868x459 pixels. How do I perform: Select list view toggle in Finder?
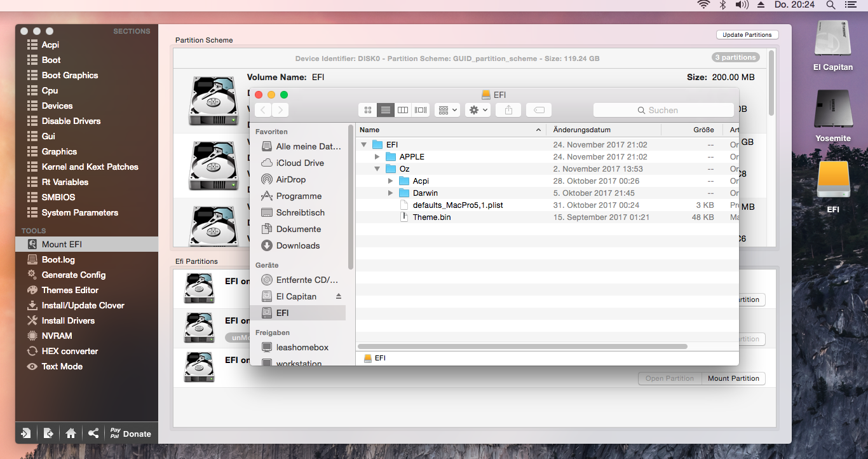(385, 110)
